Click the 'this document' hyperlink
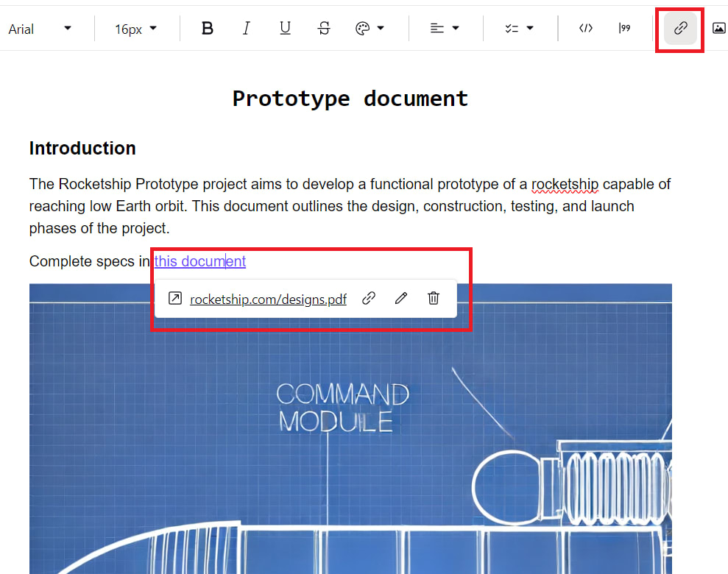 [200, 261]
